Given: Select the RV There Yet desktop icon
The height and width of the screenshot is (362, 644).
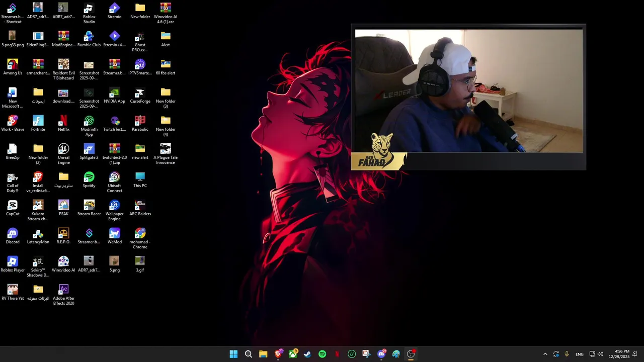Looking at the screenshot, I should (13, 293).
